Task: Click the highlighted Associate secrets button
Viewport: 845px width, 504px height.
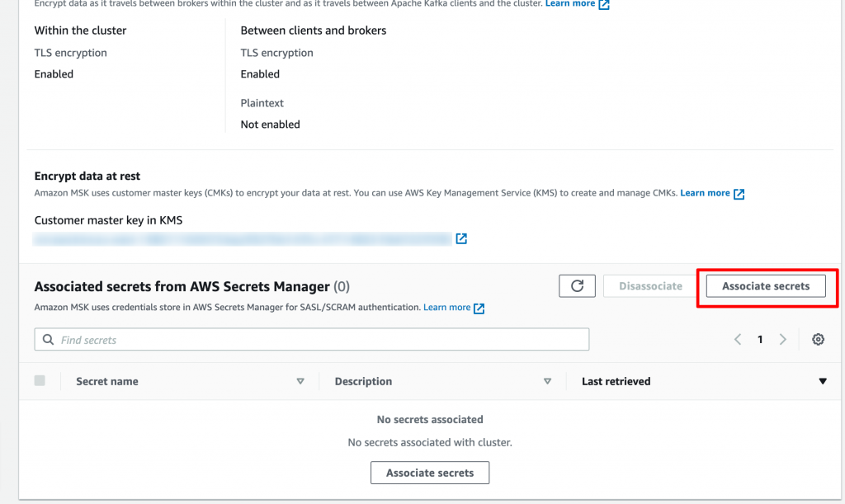Action: pyautogui.click(x=765, y=286)
